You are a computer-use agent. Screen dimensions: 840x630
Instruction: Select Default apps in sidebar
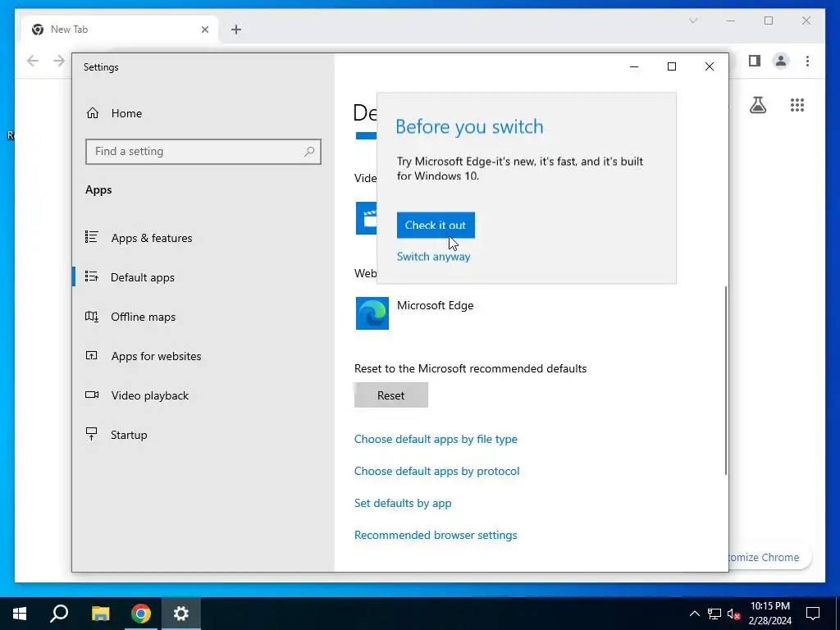coord(143,277)
